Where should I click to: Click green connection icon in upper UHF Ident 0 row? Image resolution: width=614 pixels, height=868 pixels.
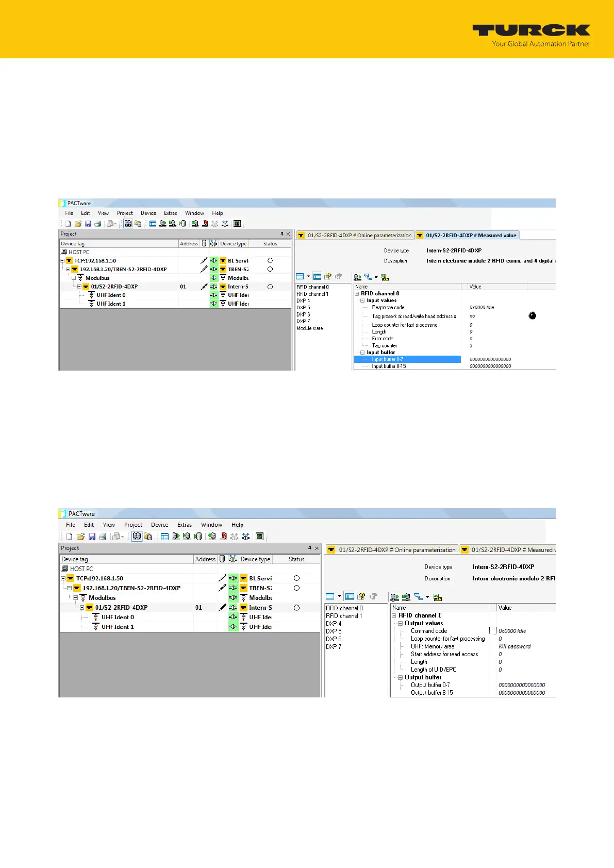(214, 295)
